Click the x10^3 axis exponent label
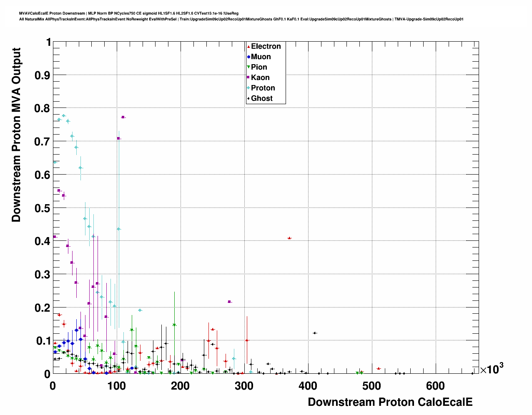 492,369
